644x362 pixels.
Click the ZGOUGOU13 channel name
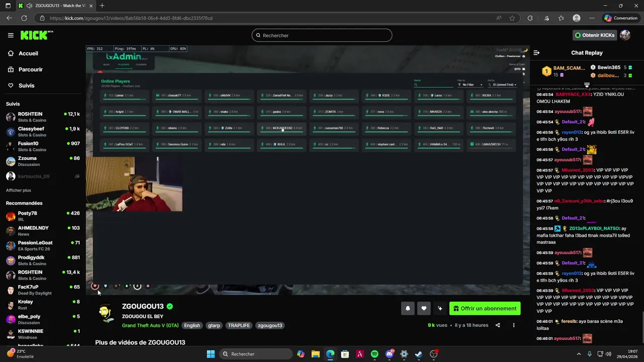pyautogui.click(x=143, y=306)
